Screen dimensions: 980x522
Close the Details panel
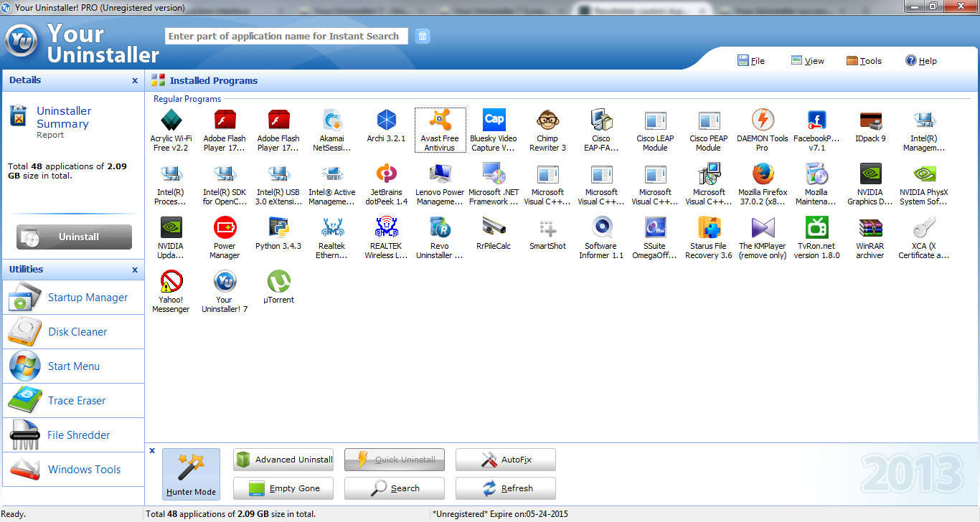[x=135, y=81]
